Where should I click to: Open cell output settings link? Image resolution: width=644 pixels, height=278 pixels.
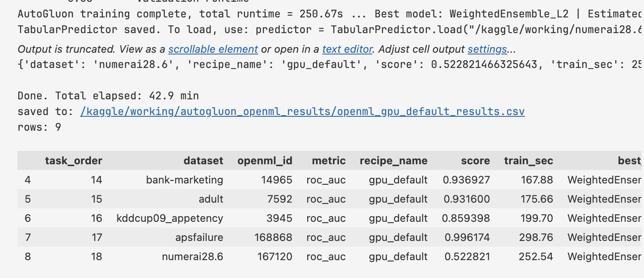(487, 49)
